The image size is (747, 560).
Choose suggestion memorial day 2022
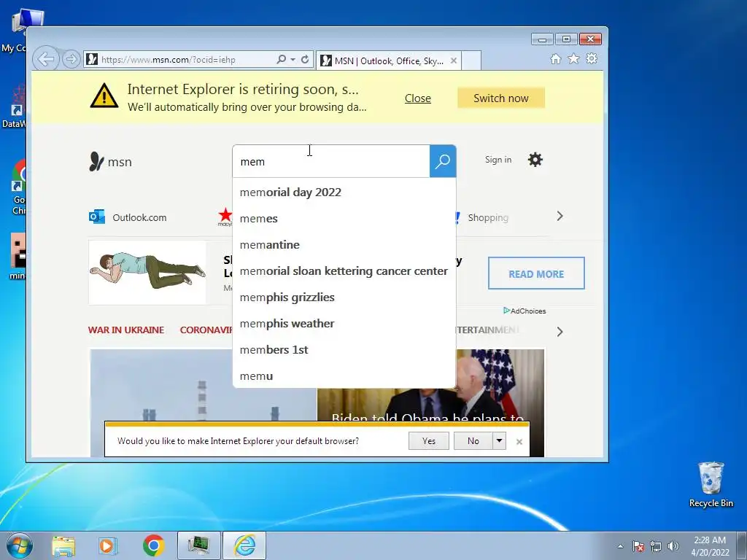click(344, 192)
